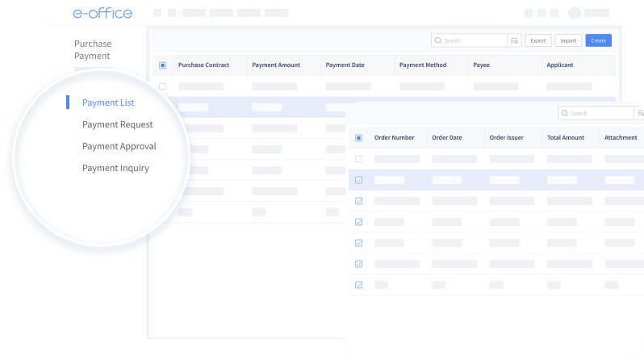The image size is (644, 360).
Task: Click the Purchase Payment sidebar heading
Action: coord(93,50)
